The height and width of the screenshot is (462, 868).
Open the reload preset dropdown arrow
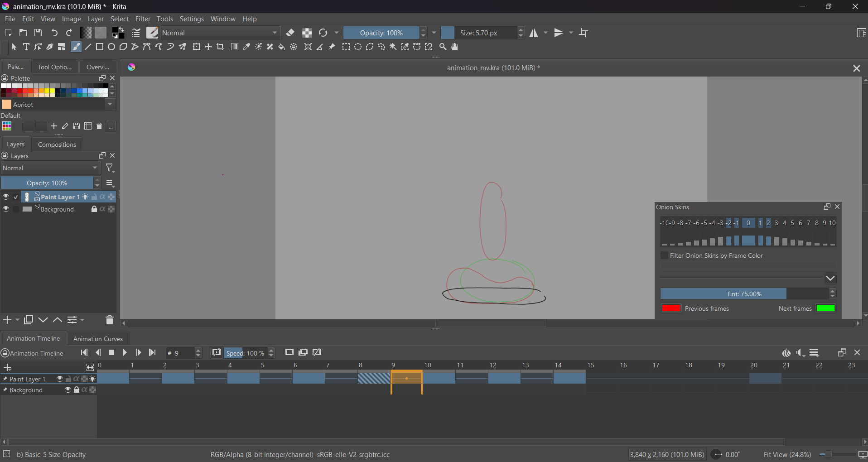[337, 33]
